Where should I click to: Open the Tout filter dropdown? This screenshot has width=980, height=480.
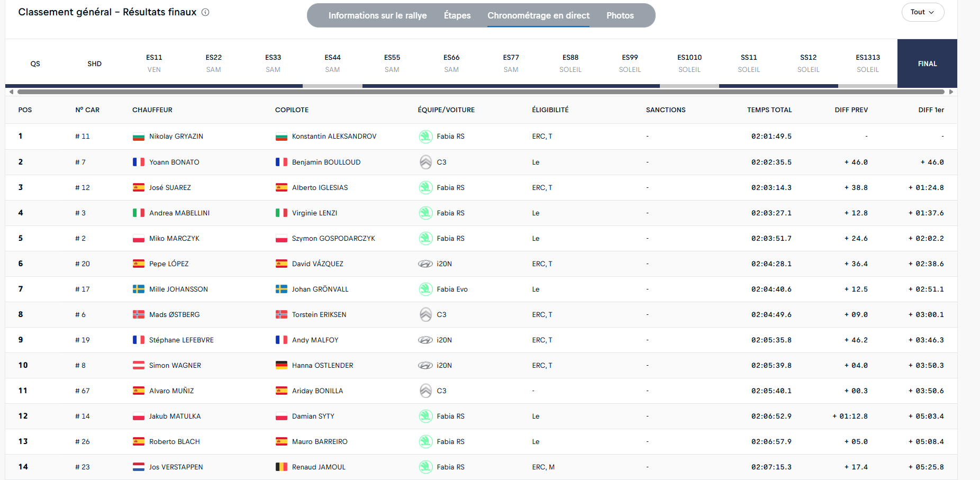pos(922,12)
